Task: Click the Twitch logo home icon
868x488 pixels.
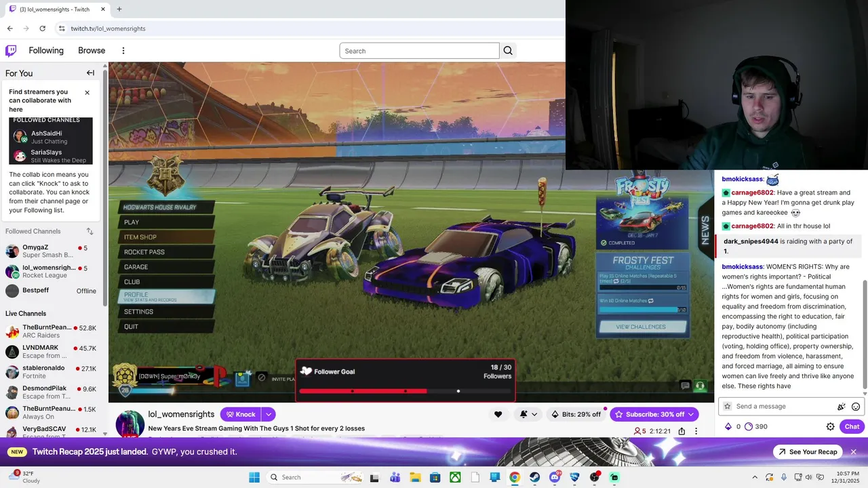Action: 11,51
